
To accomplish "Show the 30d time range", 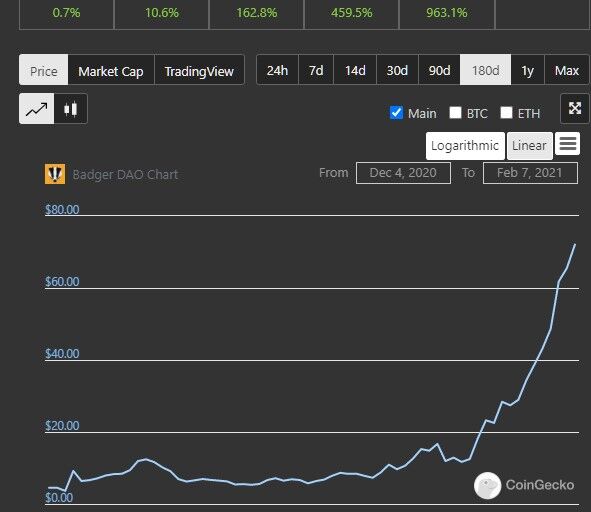I will pos(397,70).
